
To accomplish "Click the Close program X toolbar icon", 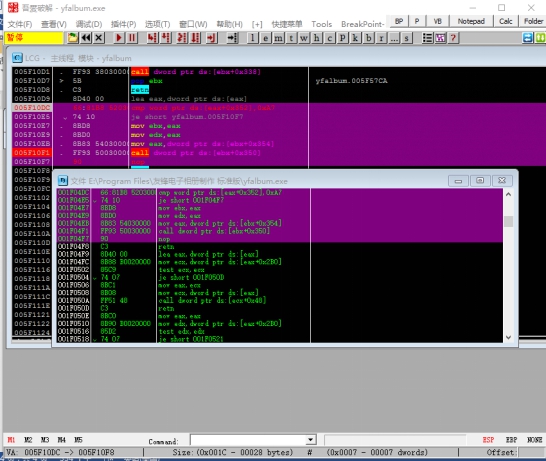I will [99, 38].
